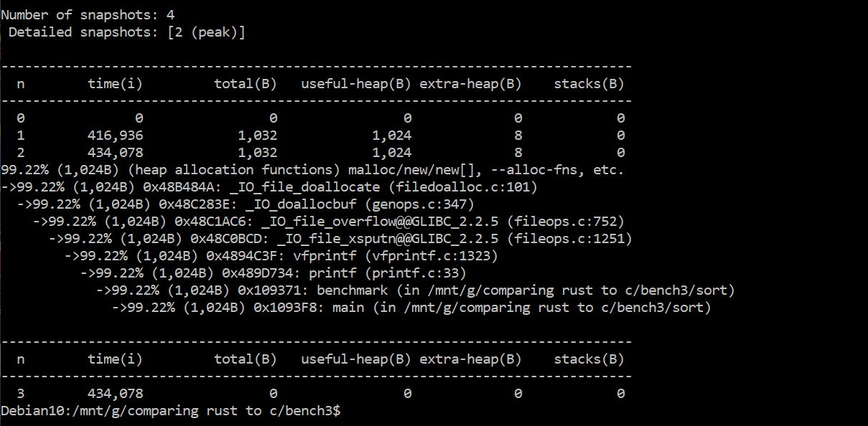The image size is (868, 426).
Task: Click the "Number of snapshots: 4" line
Action: (x=88, y=14)
